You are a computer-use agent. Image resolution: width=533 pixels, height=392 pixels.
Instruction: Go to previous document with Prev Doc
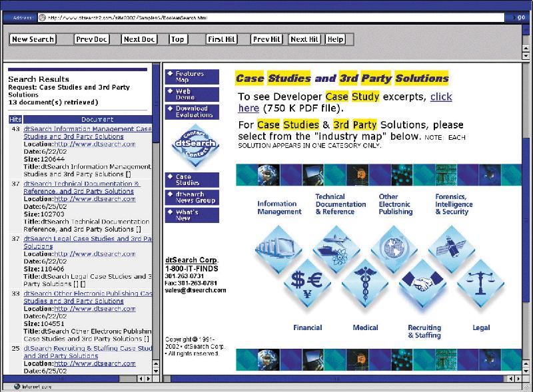coord(91,39)
